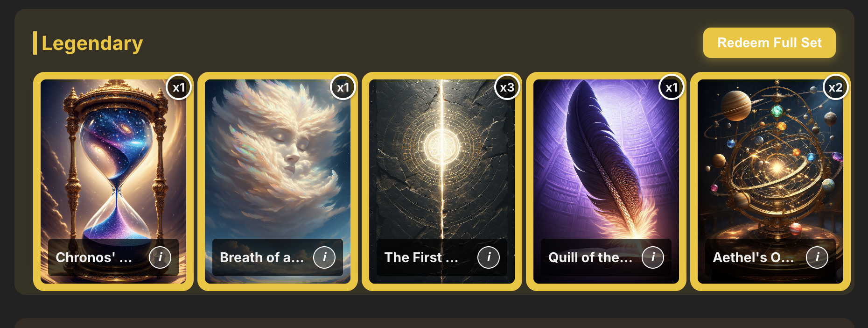
Task: Click the x3 count badge
Action: coord(507,87)
